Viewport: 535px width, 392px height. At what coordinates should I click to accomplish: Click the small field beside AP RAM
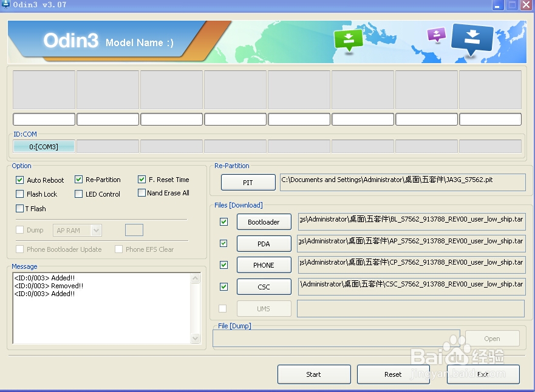pyautogui.click(x=134, y=230)
